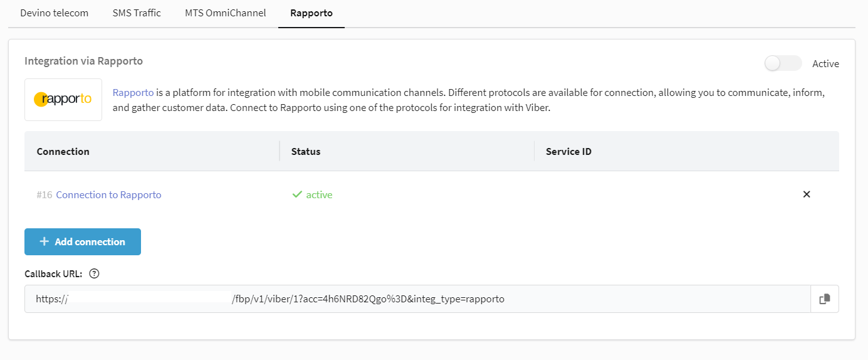Open the SMS Traffic tab

tap(137, 13)
